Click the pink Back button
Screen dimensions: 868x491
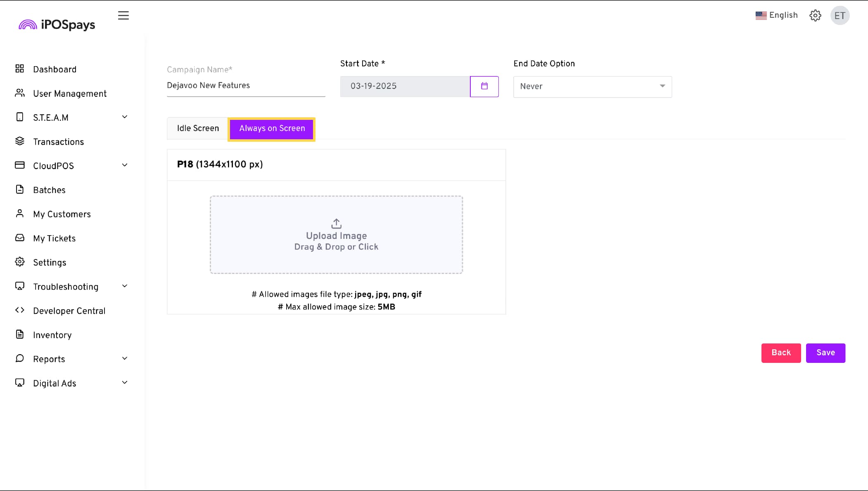[781, 353]
